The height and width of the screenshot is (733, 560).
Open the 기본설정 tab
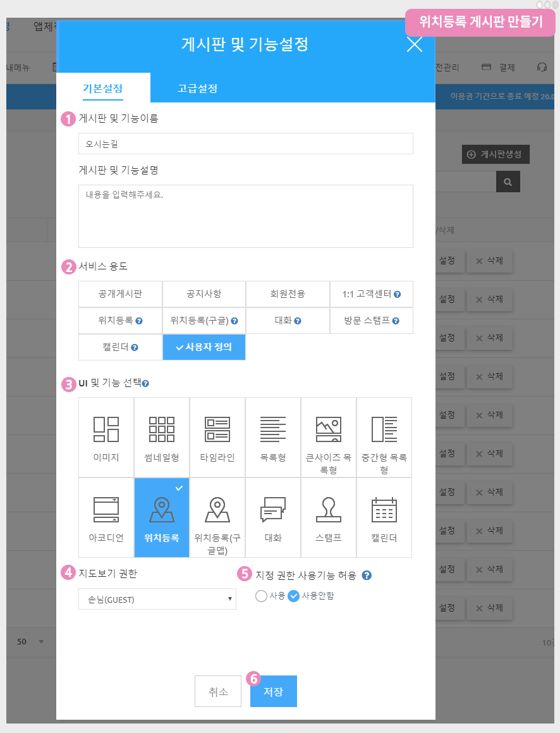(x=103, y=89)
